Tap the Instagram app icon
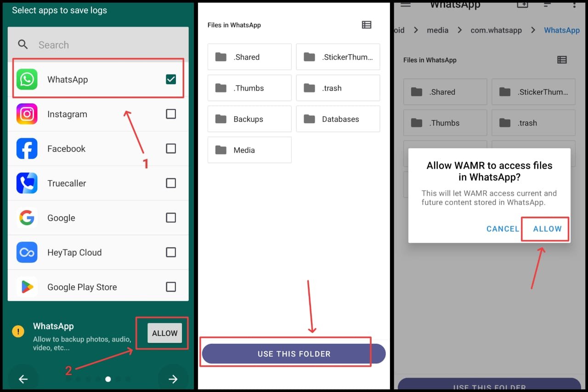The height and width of the screenshot is (392, 588). coord(27,114)
